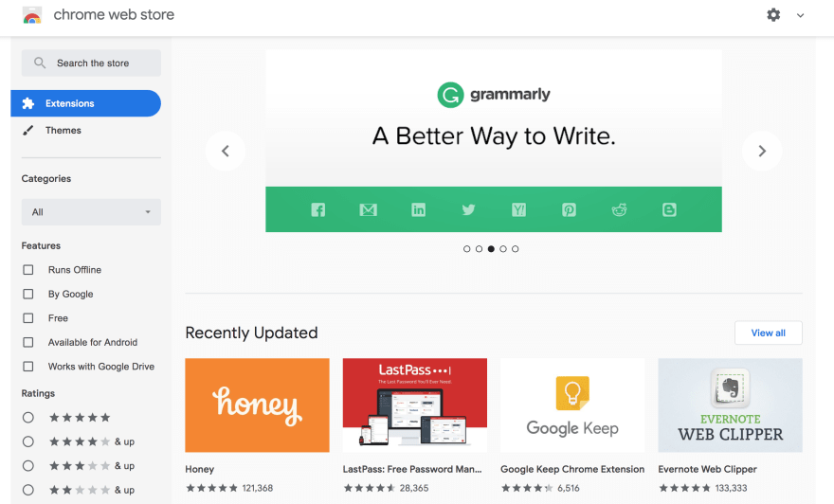Click the Blogger icon in banner

click(x=669, y=209)
